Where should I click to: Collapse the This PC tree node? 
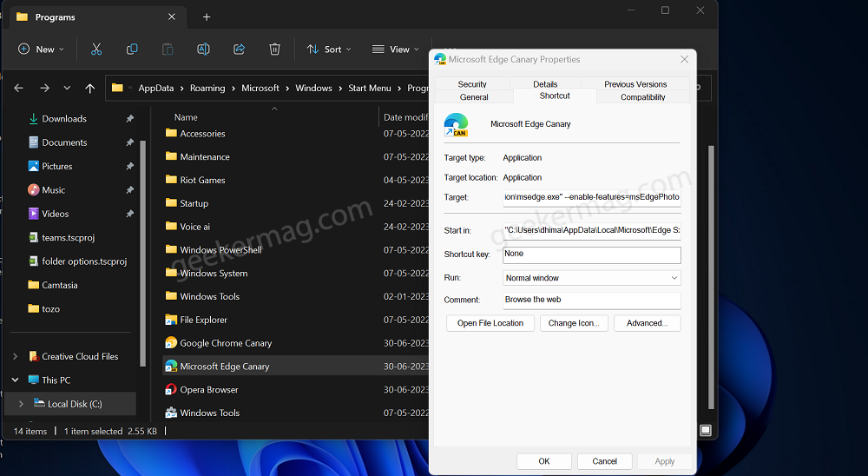[x=16, y=380]
